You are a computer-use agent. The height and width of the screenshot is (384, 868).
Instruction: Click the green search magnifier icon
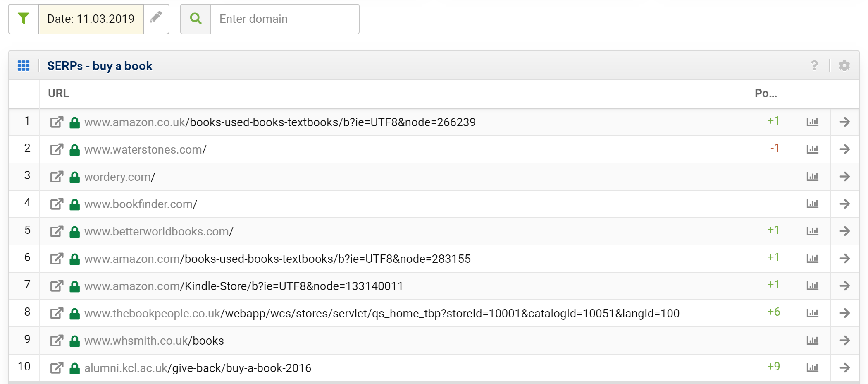(196, 19)
